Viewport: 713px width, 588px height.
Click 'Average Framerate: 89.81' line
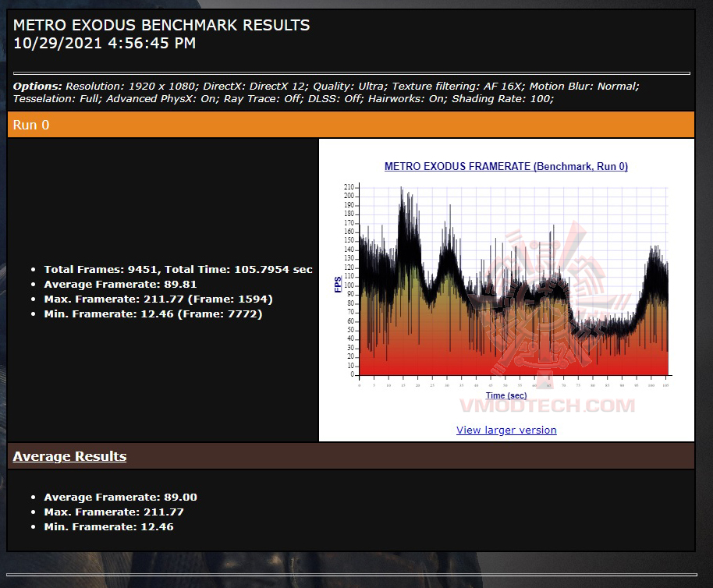(120, 284)
